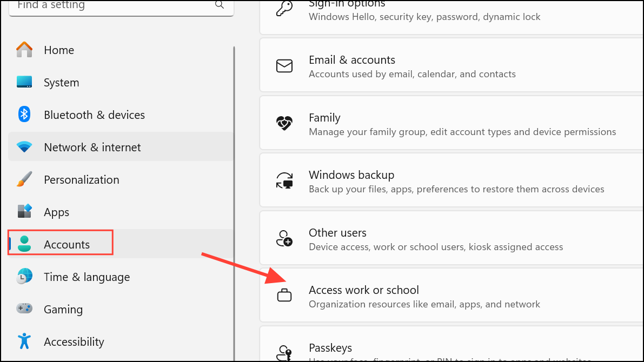Click the Gaming controller icon

pyautogui.click(x=24, y=308)
